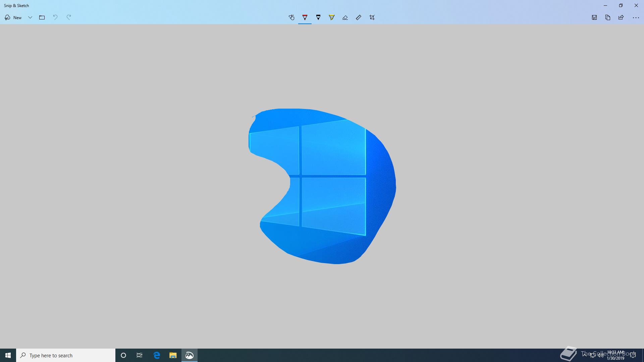Open the See more ellipsis menu

(636, 18)
